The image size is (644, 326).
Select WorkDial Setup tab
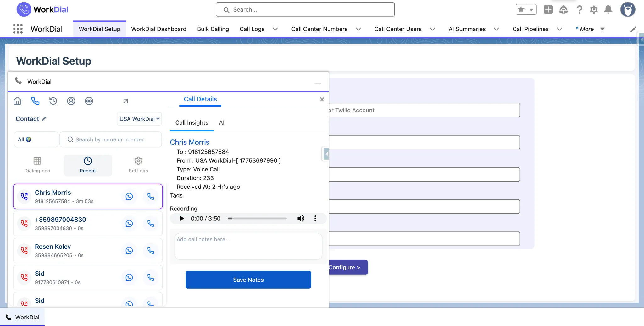99,29
